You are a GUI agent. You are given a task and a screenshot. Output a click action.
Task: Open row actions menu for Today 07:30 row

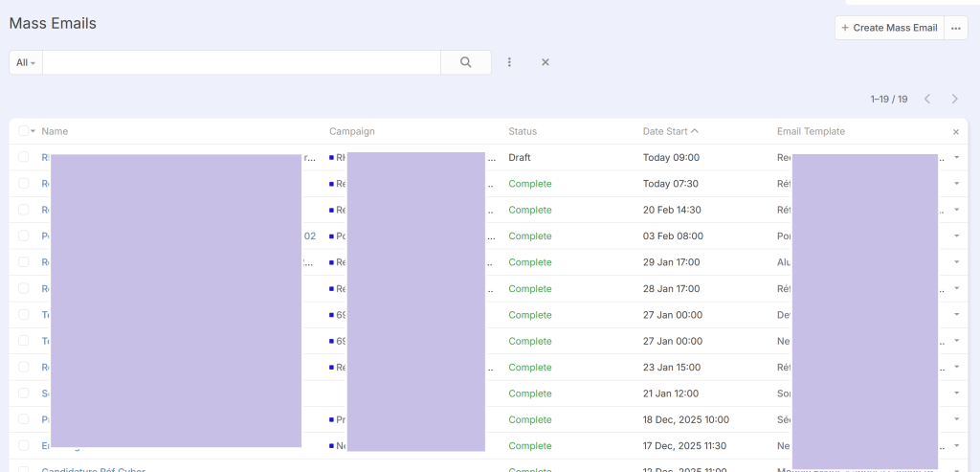[956, 184]
